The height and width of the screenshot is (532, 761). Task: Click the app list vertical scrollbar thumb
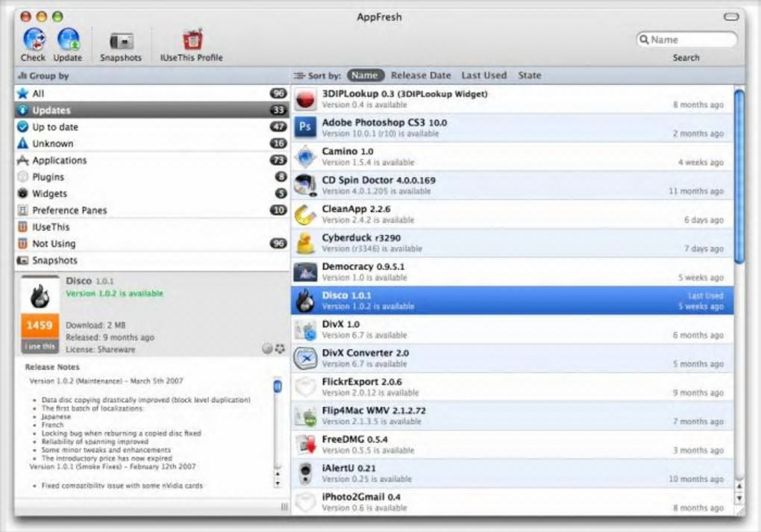tap(739, 177)
